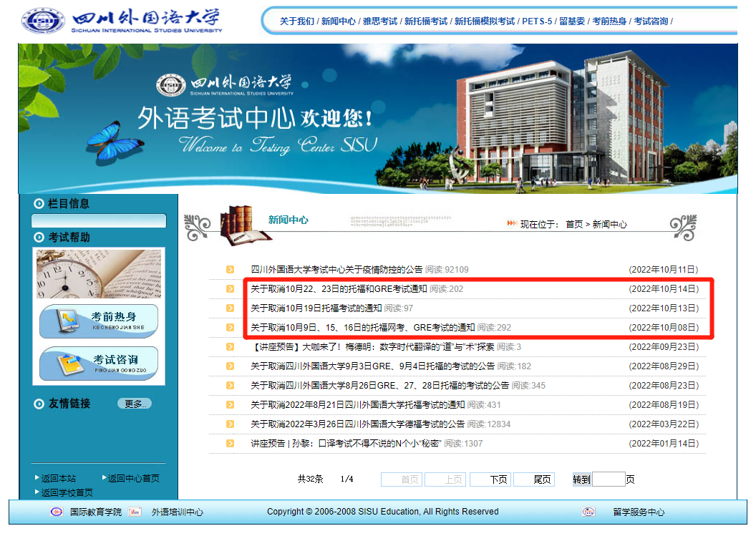Go to 新闻中心 in the top navigation
The height and width of the screenshot is (536, 756).
339,21
